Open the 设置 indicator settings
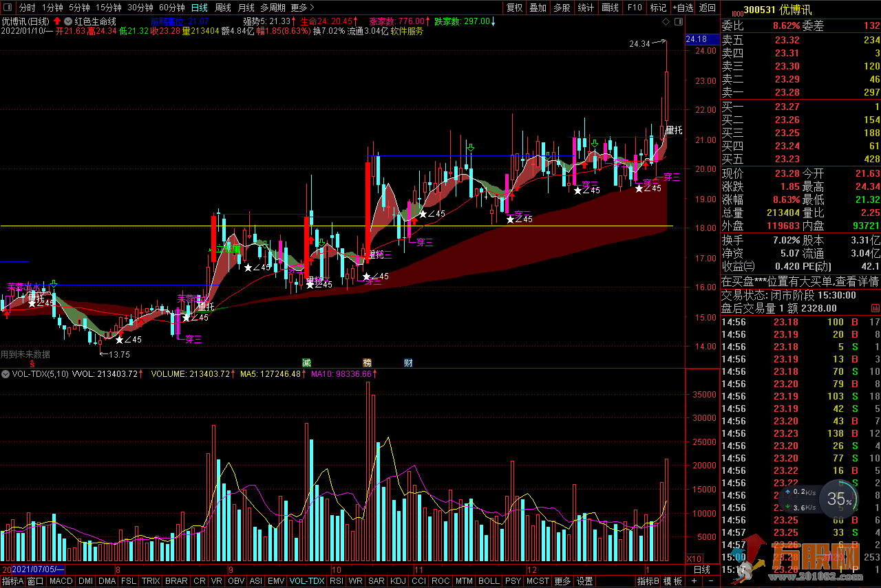881x588 pixels. click(585, 581)
